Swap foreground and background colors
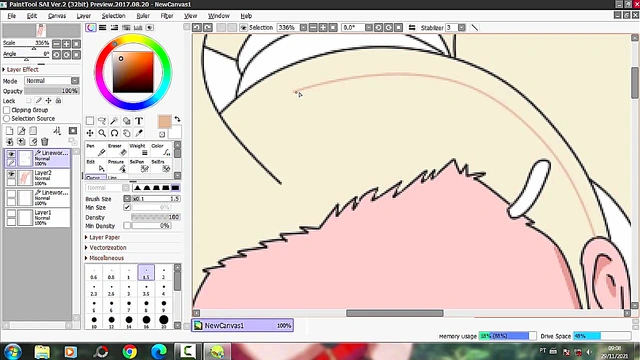The image size is (640, 360). coord(177,119)
